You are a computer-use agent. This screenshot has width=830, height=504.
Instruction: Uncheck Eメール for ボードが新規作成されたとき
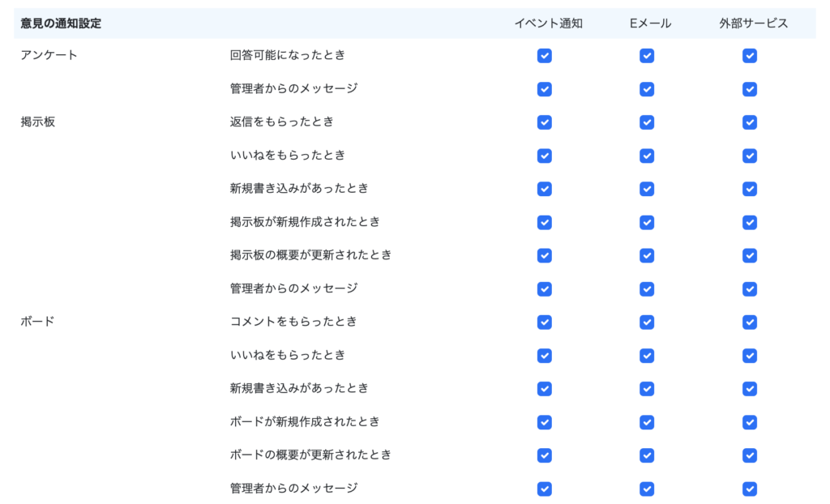click(647, 422)
